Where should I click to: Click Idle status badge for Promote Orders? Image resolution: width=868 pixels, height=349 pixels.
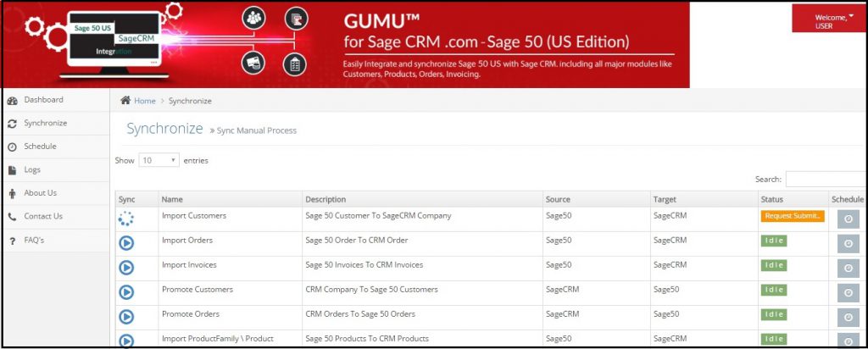pyautogui.click(x=774, y=314)
